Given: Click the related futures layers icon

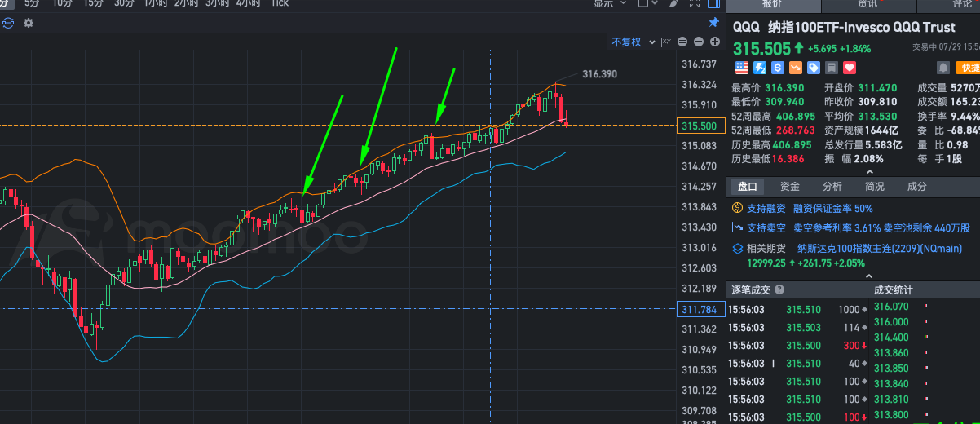Looking at the screenshot, I should [738, 248].
